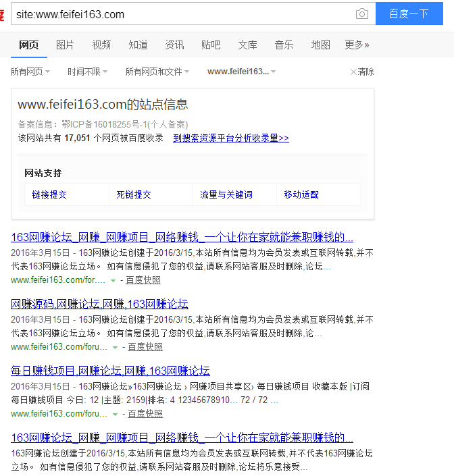Select the 网页 tab
The height and width of the screenshot is (476, 454).
coord(29,45)
